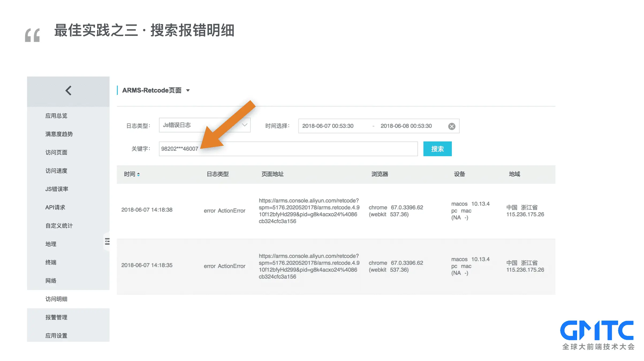Viewport: 644px width, 361px height.
Task: Navigate to API请求 menu item
Action: point(55,208)
